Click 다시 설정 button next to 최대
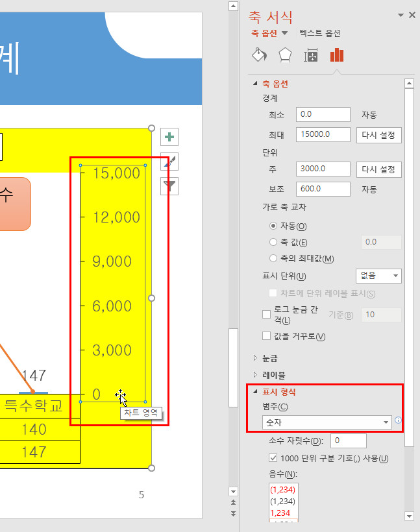Image resolution: width=420 pixels, height=532 pixels. pyautogui.click(x=378, y=135)
